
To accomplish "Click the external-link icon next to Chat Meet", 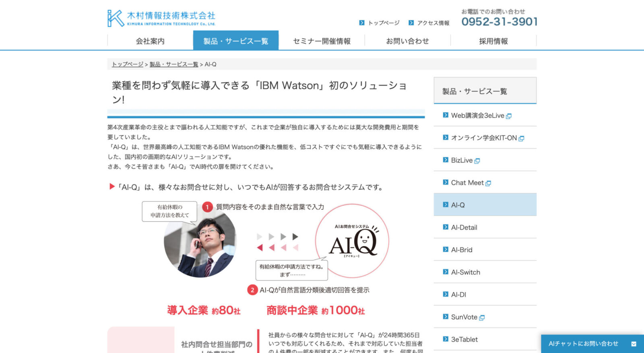I will point(488,183).
